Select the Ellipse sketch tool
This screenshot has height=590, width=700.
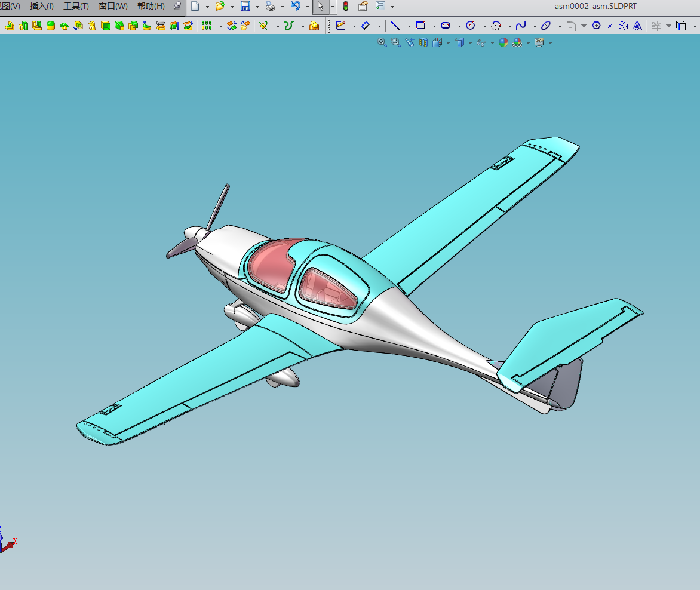pos(545,26)
